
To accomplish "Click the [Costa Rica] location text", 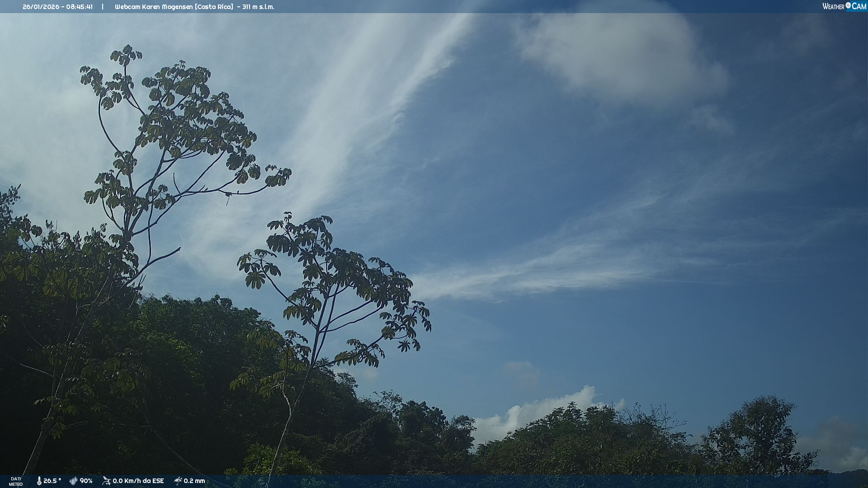I will (x=214, y=7).
